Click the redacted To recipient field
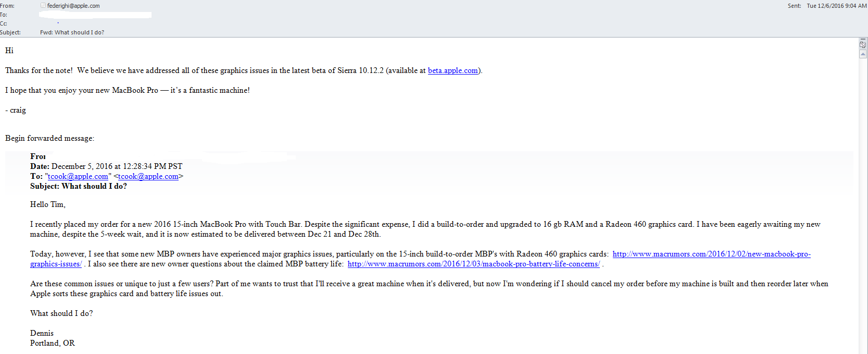This screenshot has height=354, width=868. 96,15
